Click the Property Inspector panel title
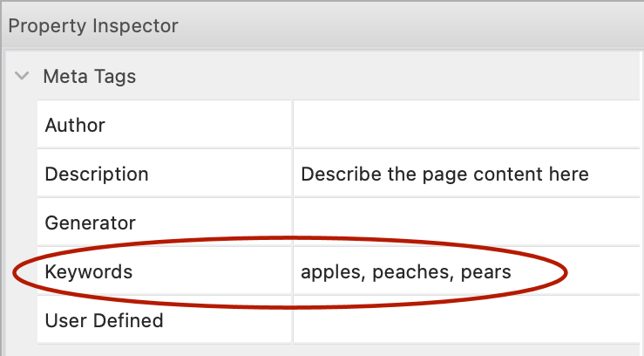The image size is (644, 356). tap(92, 26)
